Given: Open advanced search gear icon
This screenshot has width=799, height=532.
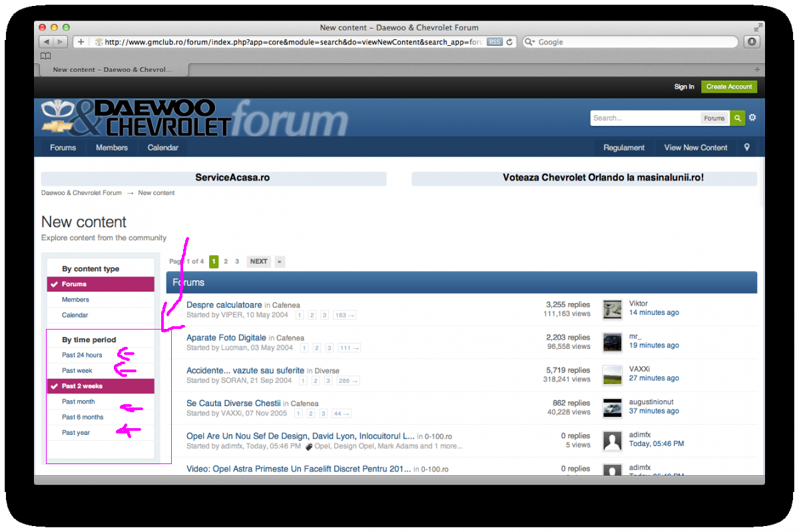Looking at the screenshot, I should pos(752,118).
